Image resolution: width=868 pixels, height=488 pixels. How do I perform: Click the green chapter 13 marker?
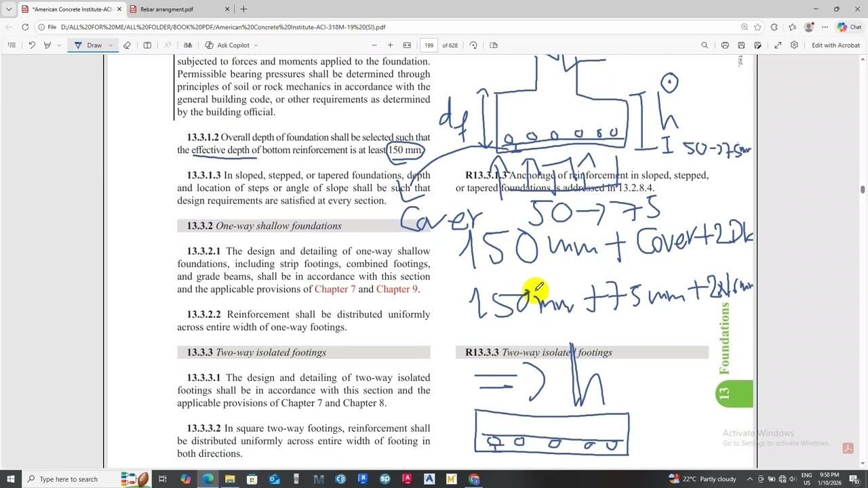[x=734, y=394]
